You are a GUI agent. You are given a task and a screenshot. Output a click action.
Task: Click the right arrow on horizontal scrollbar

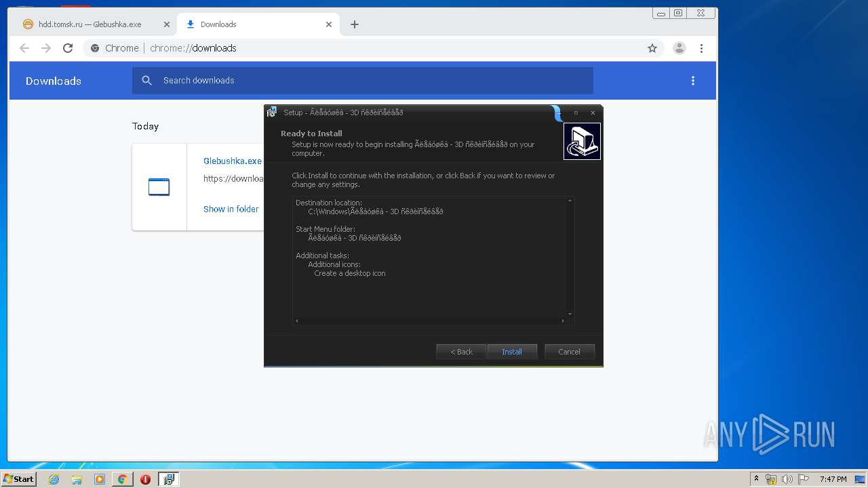[x=562, y=321]
